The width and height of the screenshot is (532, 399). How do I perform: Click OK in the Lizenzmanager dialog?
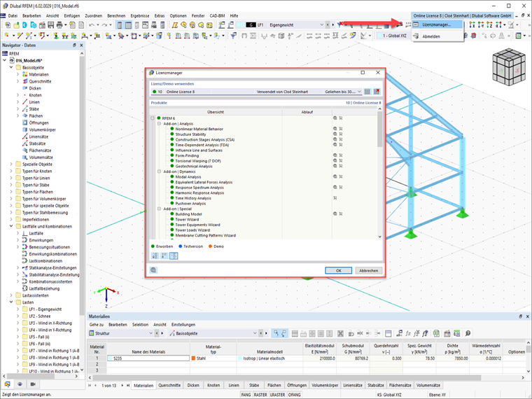click(x=338, y=270)
